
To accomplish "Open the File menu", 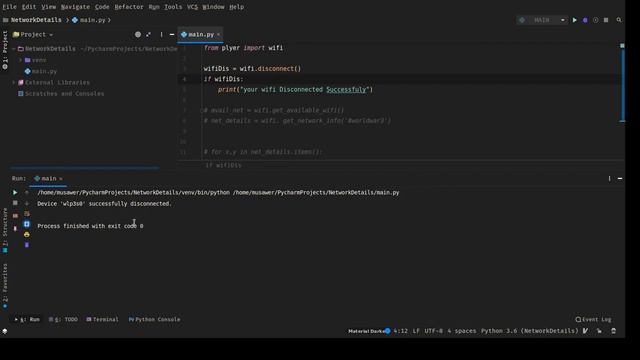I will [x=9, y=7].
